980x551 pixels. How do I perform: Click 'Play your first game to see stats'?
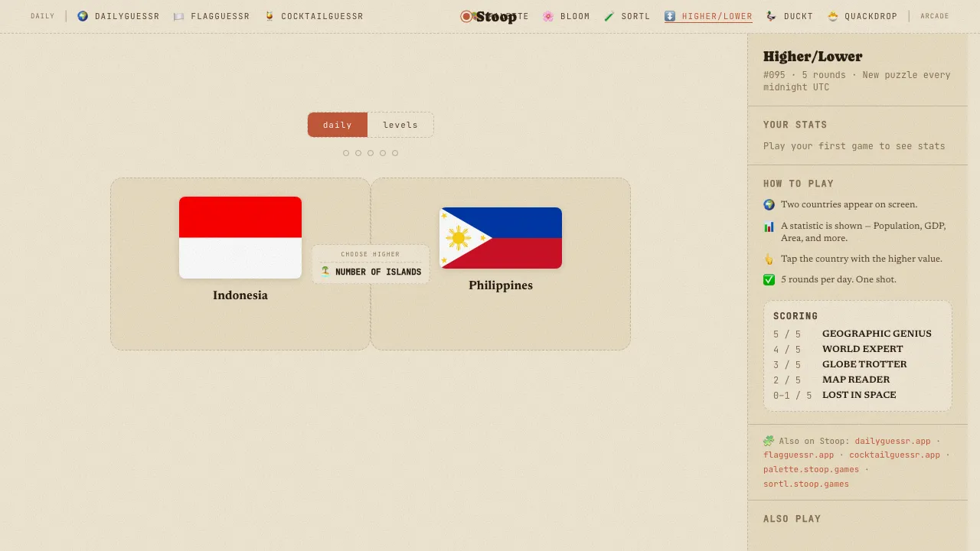854,146
